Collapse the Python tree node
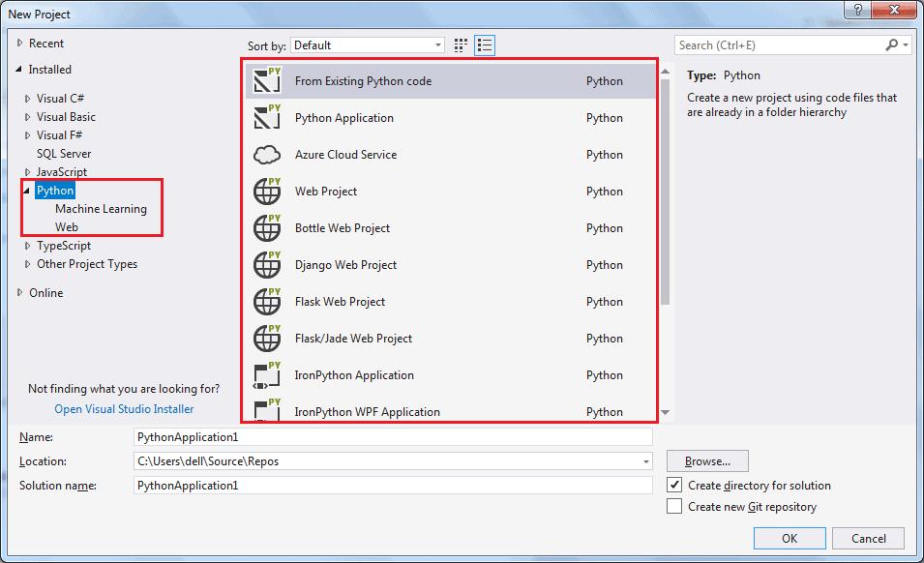This screenshot has width=924, height=563. [26, 191]
